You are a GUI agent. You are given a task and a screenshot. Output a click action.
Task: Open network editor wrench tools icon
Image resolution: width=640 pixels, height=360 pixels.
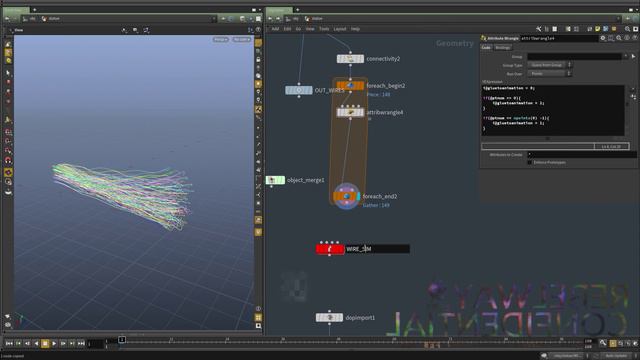coord(538,29)
